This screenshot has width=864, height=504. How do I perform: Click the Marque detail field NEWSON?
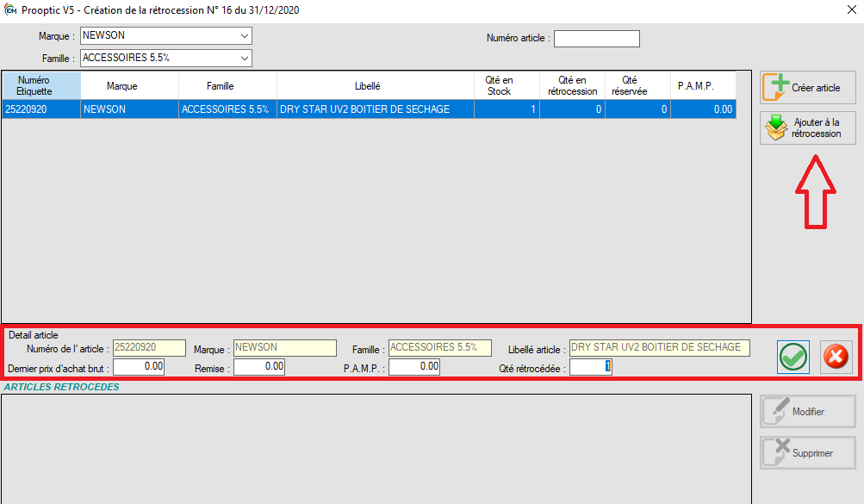click(285, 347)
